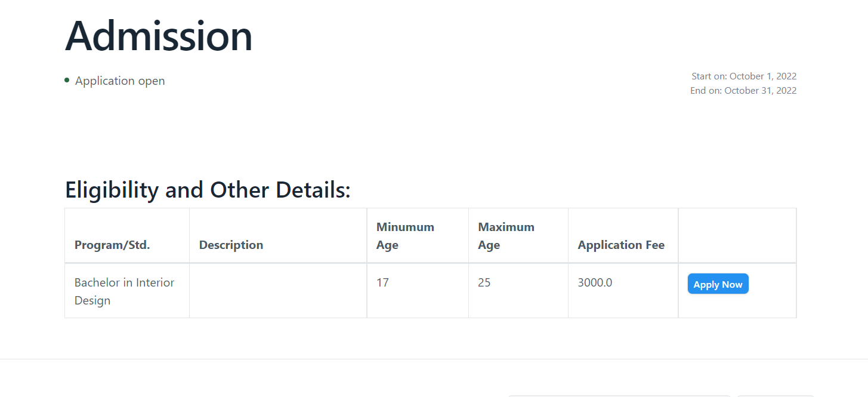
Task: Click the Eligibility and Other Details heading
Action: pos(208,190)
